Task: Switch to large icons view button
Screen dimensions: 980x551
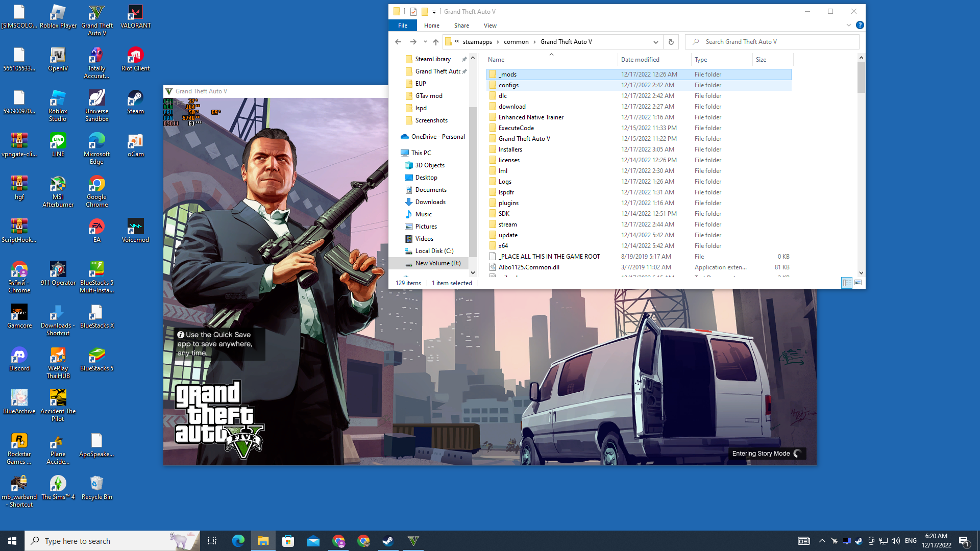Action: [858, 283]
